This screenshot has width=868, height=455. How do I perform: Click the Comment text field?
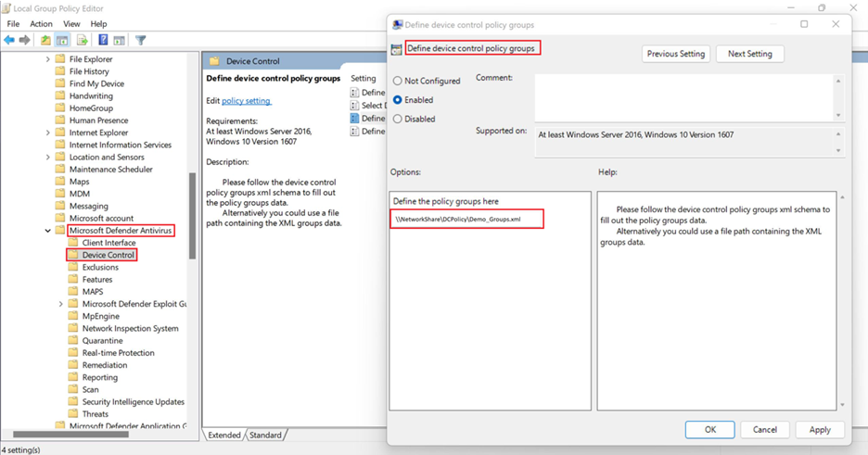click(684, 98)
